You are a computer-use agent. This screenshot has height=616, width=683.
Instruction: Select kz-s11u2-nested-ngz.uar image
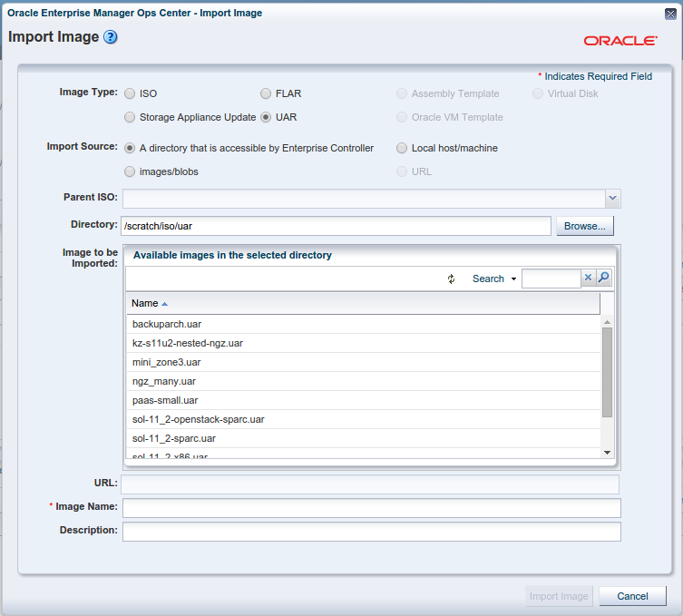pyautogui.click(x=364, y=343)
